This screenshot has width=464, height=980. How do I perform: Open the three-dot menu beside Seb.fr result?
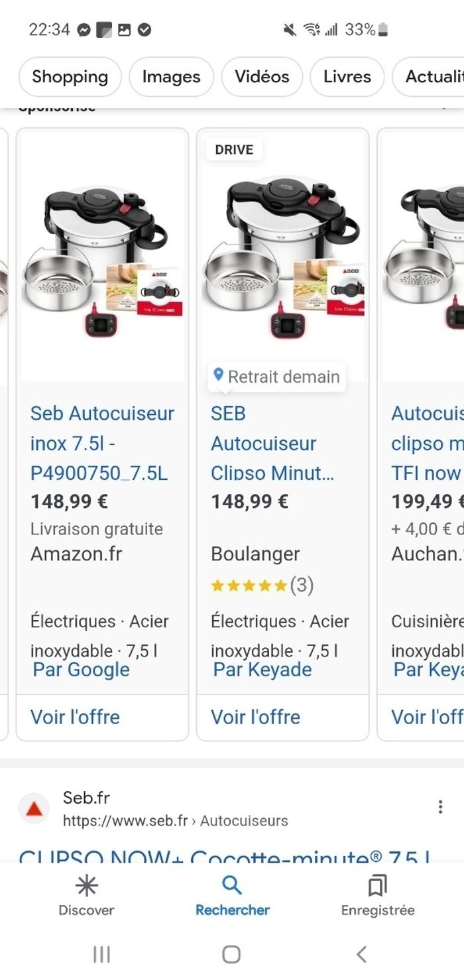coord(440,806)
